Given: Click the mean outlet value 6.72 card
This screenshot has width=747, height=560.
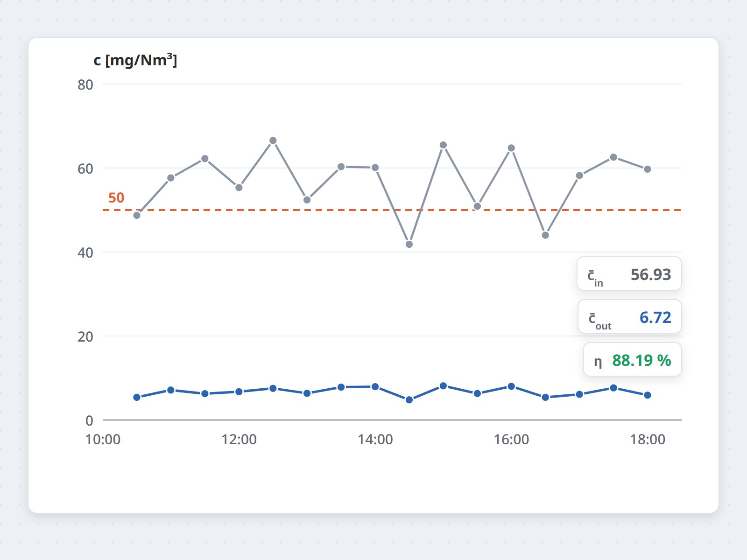Looking at the screenshot, I should coord(630,317).
